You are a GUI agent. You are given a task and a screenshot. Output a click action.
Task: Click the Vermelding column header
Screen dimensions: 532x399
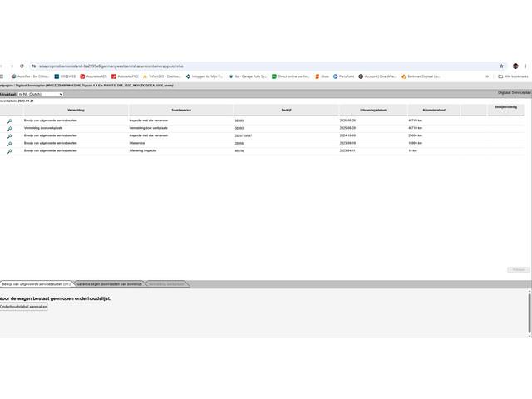76,111
